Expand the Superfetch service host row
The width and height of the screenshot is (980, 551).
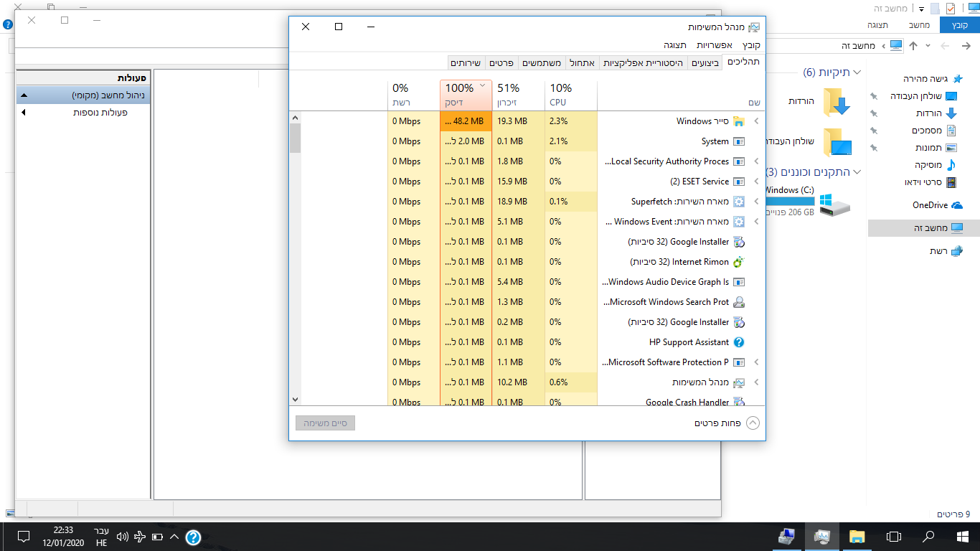point(755,202)
